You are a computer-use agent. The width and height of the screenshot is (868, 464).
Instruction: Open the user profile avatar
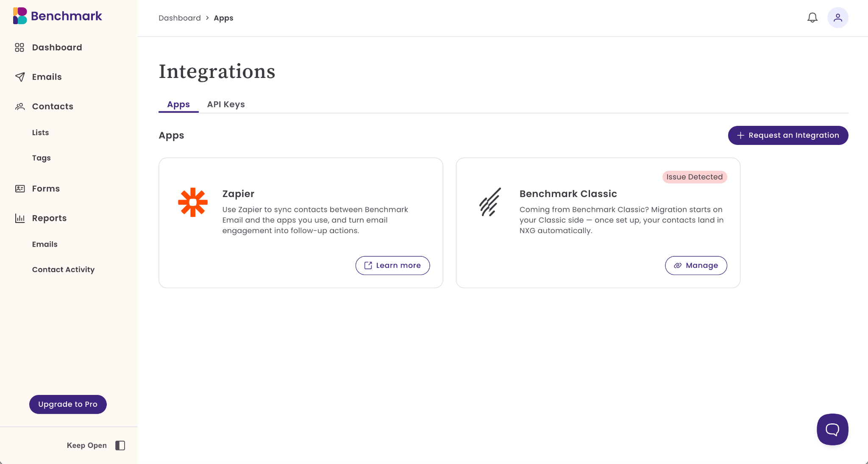(x=837, y=18)
